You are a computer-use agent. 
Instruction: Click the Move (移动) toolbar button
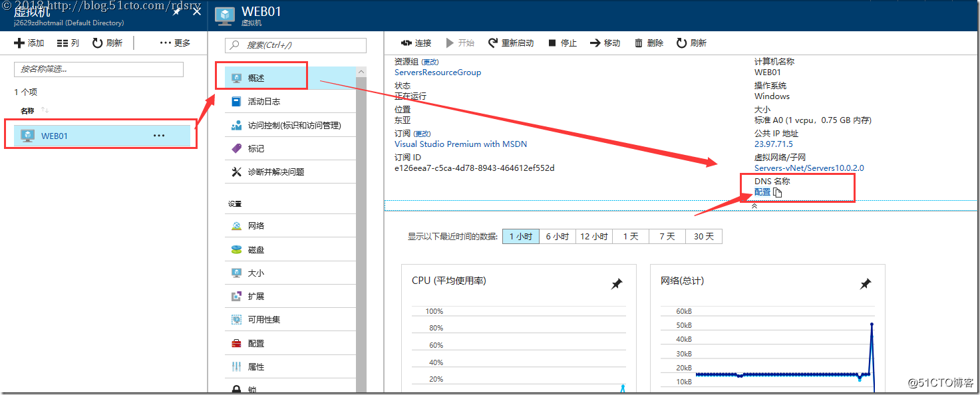tap(605, 43)
